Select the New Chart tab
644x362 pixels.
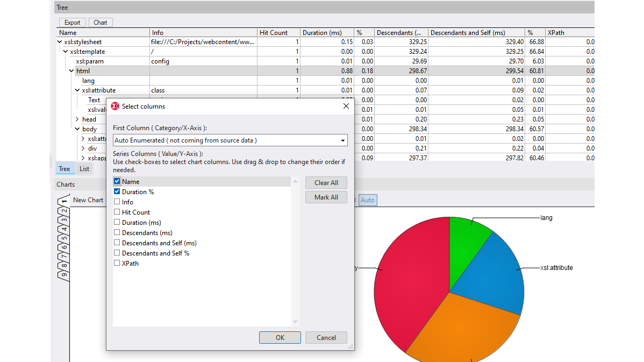point(88,200)
